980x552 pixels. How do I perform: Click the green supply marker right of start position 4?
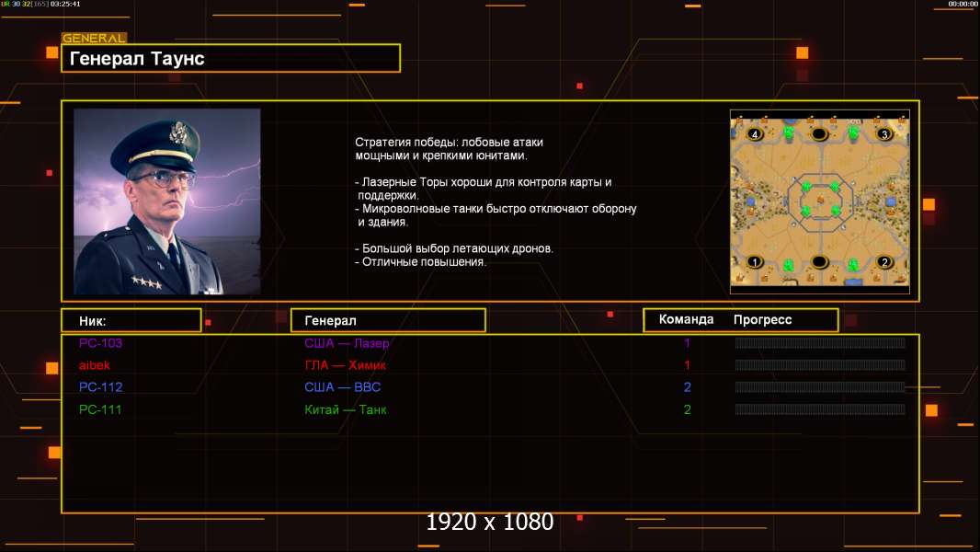click(789, 132)
